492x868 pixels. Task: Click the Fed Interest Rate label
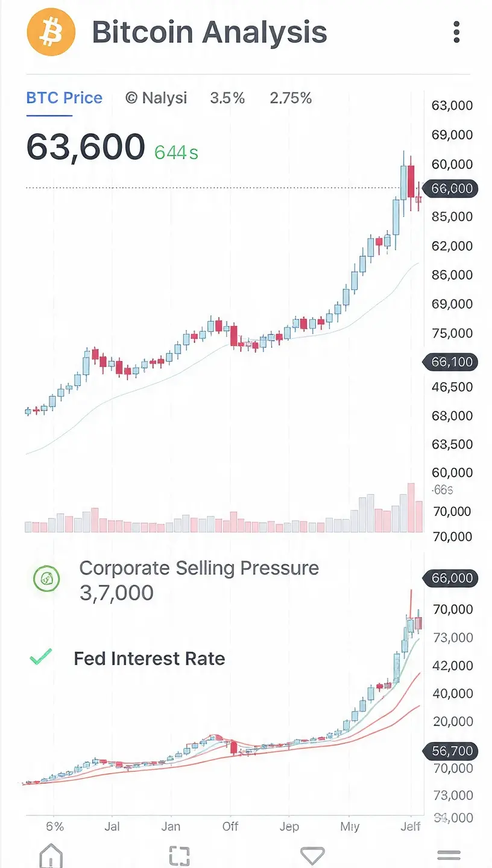coord(150,658)
